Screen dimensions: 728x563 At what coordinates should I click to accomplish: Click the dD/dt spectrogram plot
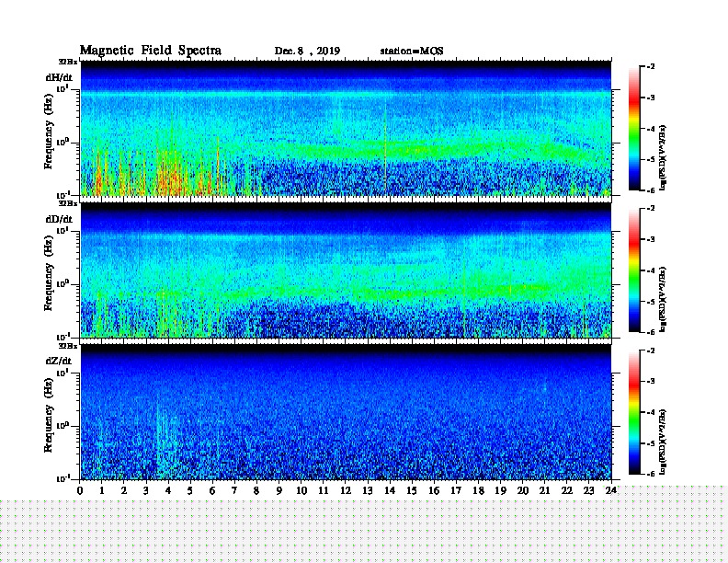[x=346, y=270]
